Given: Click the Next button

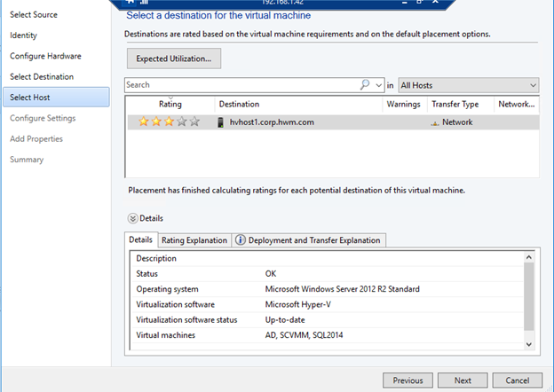Looking at the screenshot, I should tap(463, 380).
